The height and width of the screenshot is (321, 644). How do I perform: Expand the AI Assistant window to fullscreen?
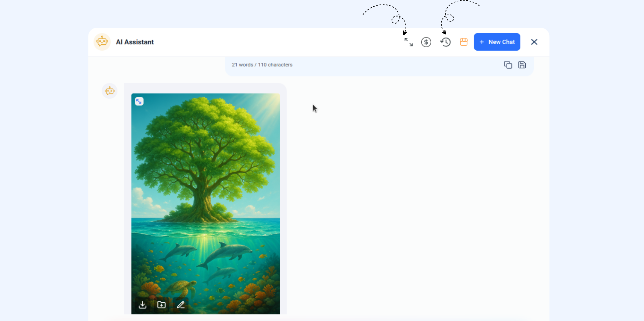tap(408, 42)
